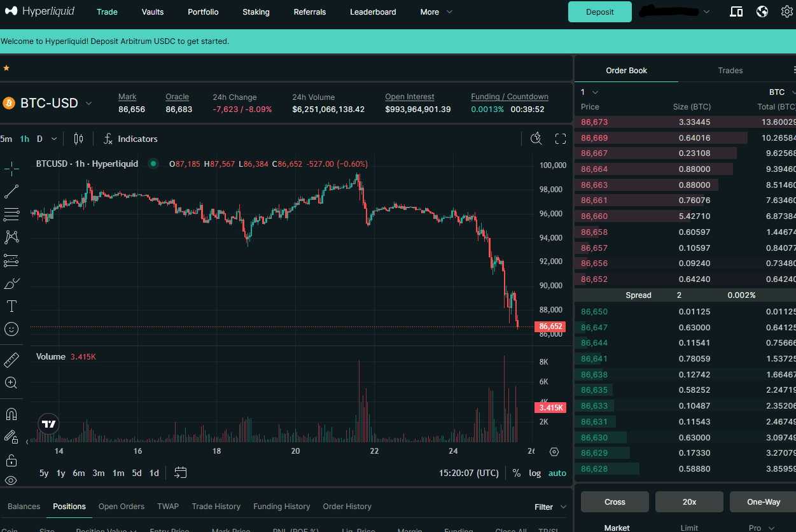Select the text annotation tool
The height and width of the screenshot is (532, 796).
pos(11,306)
